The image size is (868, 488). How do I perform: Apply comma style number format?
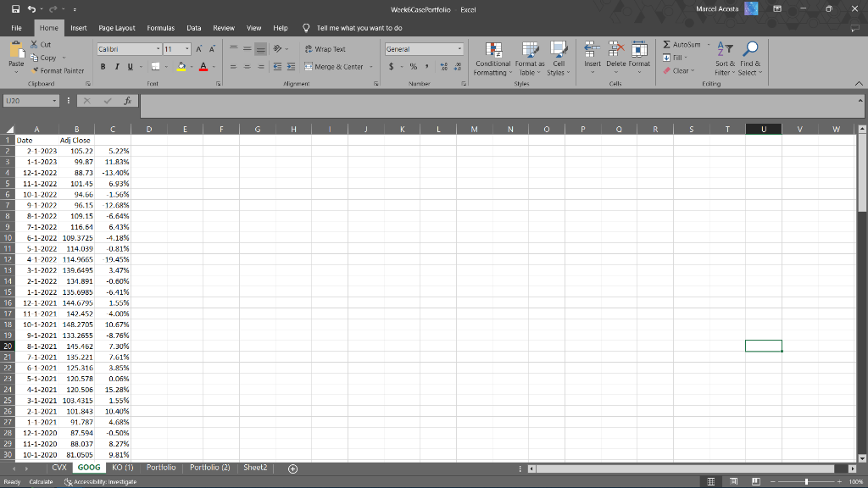pos(427,67)
